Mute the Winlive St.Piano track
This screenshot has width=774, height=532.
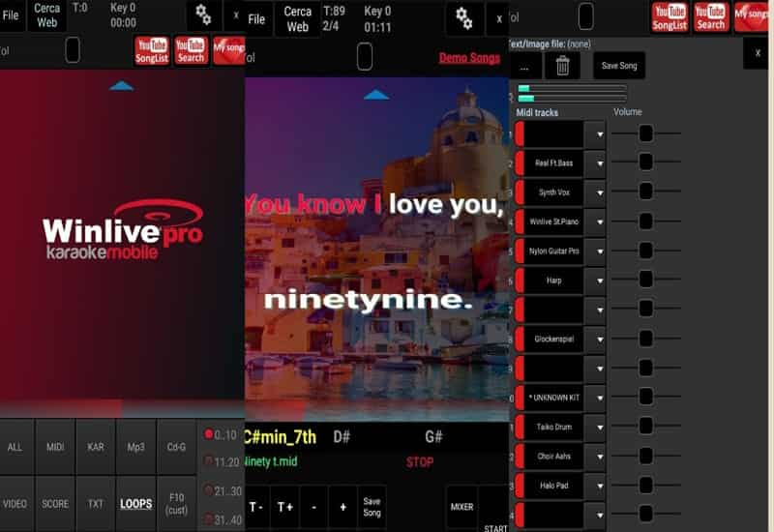(520, 222)
